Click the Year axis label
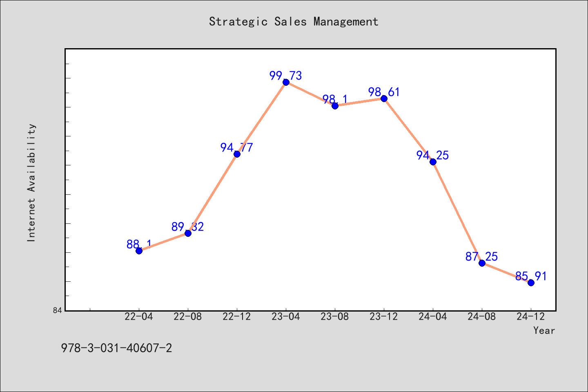The width and height of the screenshot is (588, 392). tap(544, 330)
